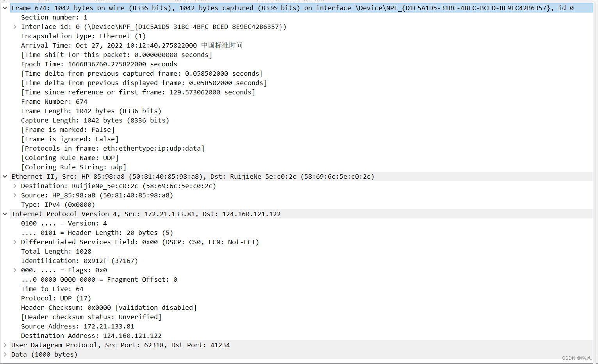Collapse the Ethernet II section
This screenshot has height=364, width=598.
pyautogui.click(x=5, y=176)
